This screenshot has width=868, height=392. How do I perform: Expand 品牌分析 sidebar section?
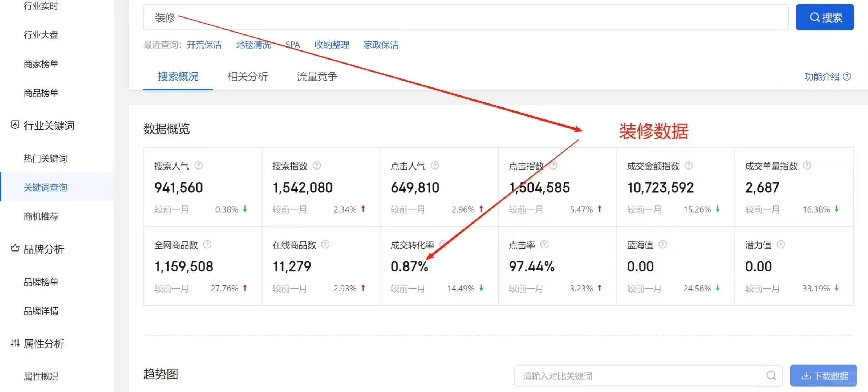point(44,249)
